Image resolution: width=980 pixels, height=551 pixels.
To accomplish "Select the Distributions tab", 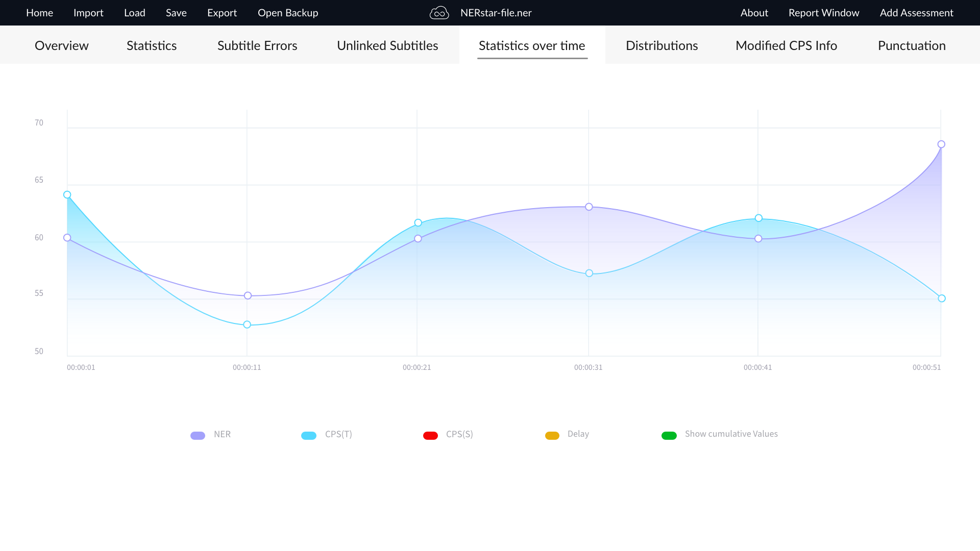I will coord(661,45).
